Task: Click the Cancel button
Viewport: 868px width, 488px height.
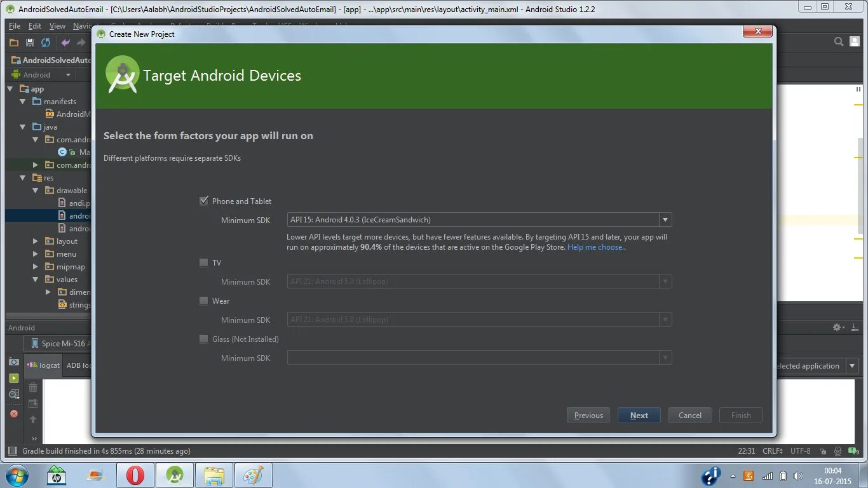Action: click(x=690, y=416)
